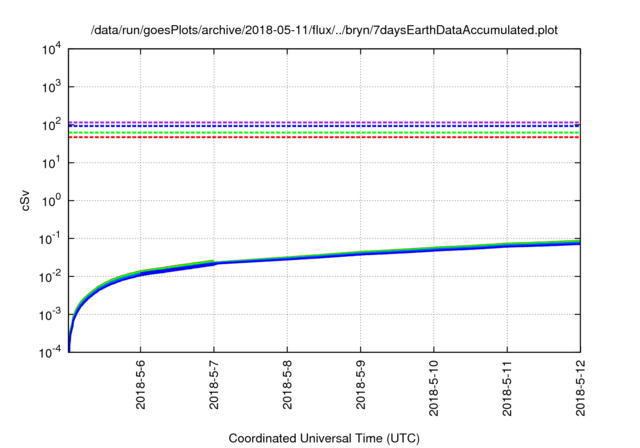Viewport: 640px width, 448px height.
Task: Click the 2018-5-10 date label
Action: tap(433, 388)
